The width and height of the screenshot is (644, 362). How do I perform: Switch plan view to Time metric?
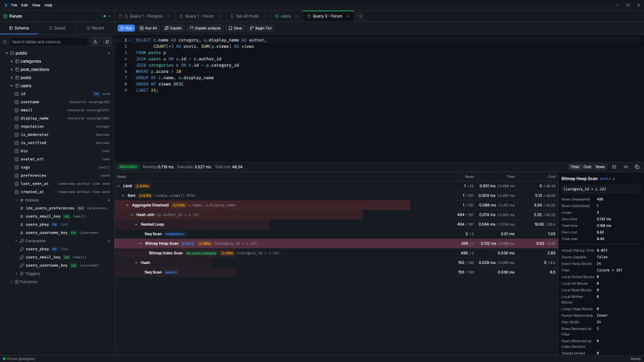(x=575, y=167)
